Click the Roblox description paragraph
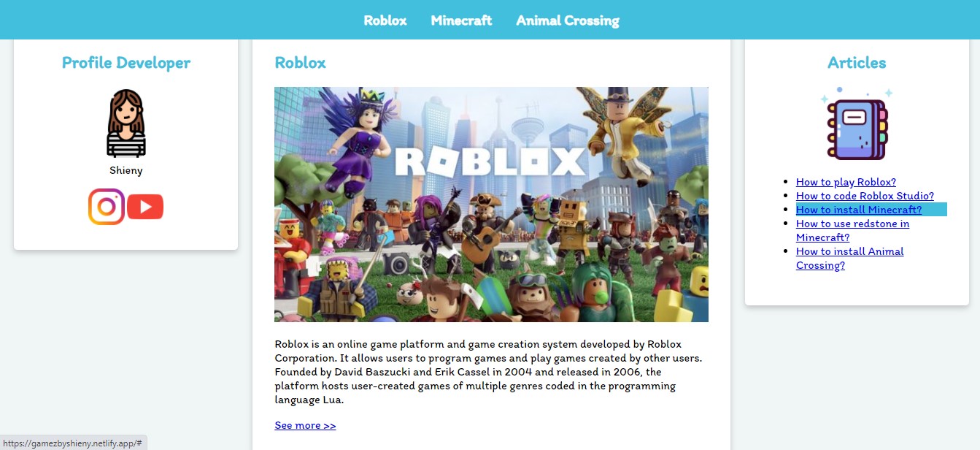 (488, 372)
